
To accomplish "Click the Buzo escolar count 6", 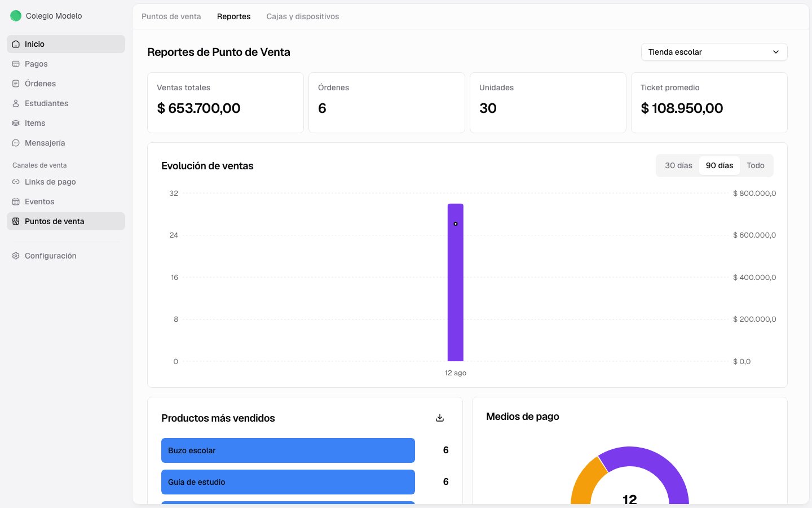I will click(x=446, y=450).
